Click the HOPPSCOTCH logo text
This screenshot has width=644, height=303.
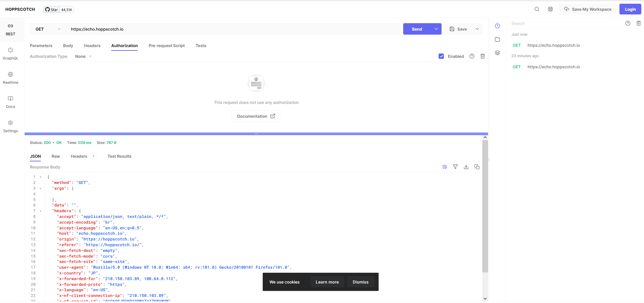click(x=20, y=9)
